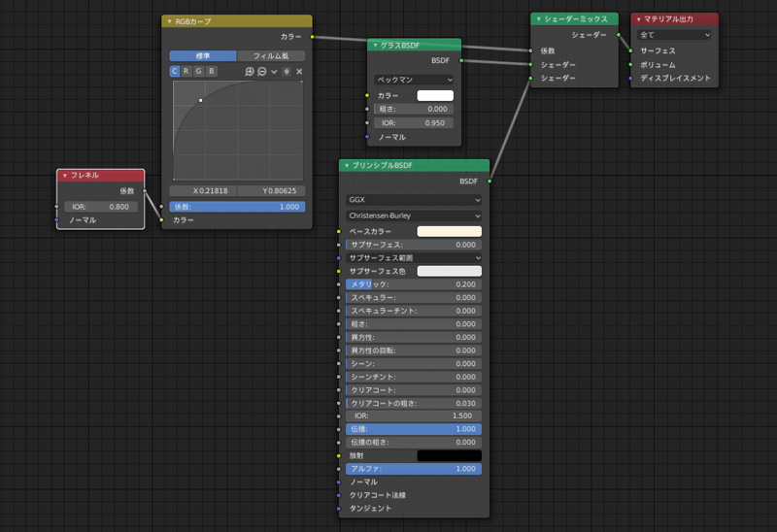Click the Fresnel node's 係数 output socket
Viewport: 777px width, 532px height.
[x=145, y=191]
